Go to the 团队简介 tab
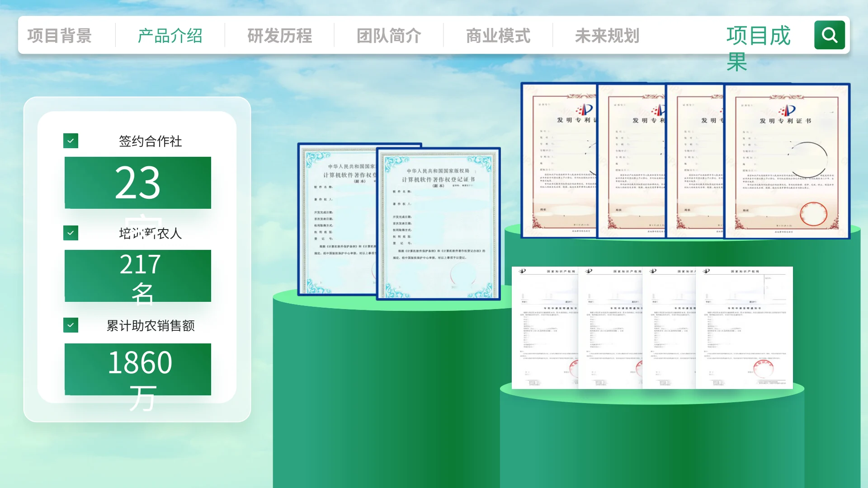 point(389,36)
